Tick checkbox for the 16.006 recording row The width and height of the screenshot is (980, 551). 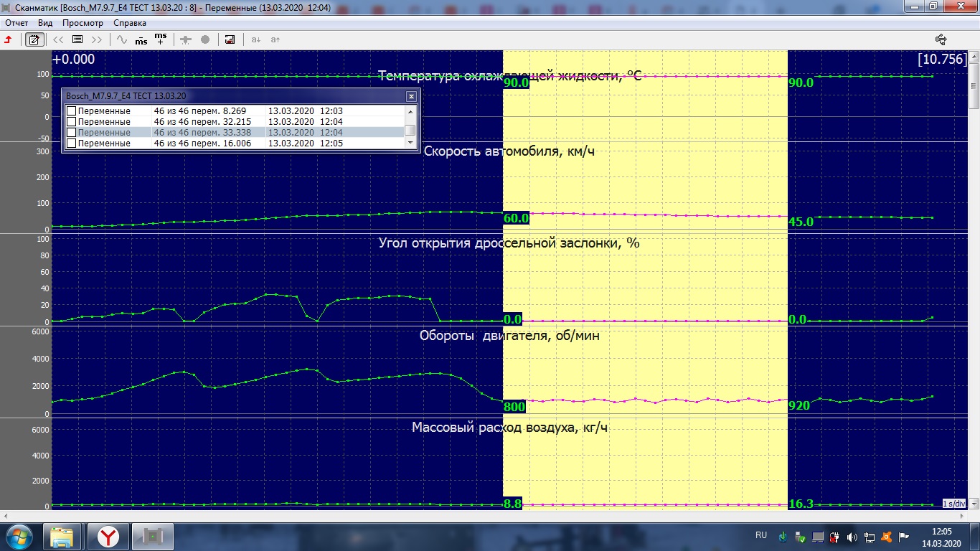tap(71, 143)
